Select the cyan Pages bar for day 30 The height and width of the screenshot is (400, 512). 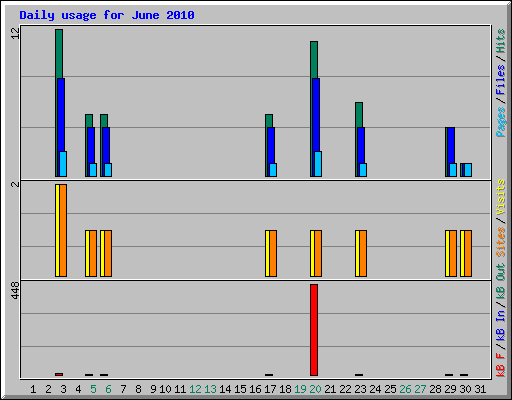[x=468, y=170]
